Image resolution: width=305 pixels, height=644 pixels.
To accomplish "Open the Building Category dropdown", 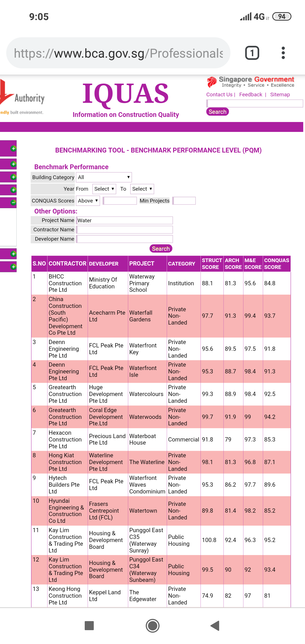I will [x=104, y=177].
